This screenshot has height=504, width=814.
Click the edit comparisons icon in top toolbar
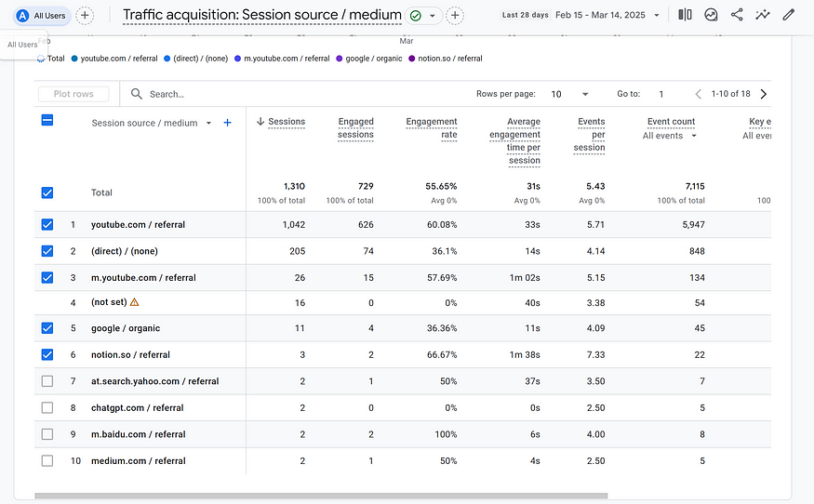point(686,15)
